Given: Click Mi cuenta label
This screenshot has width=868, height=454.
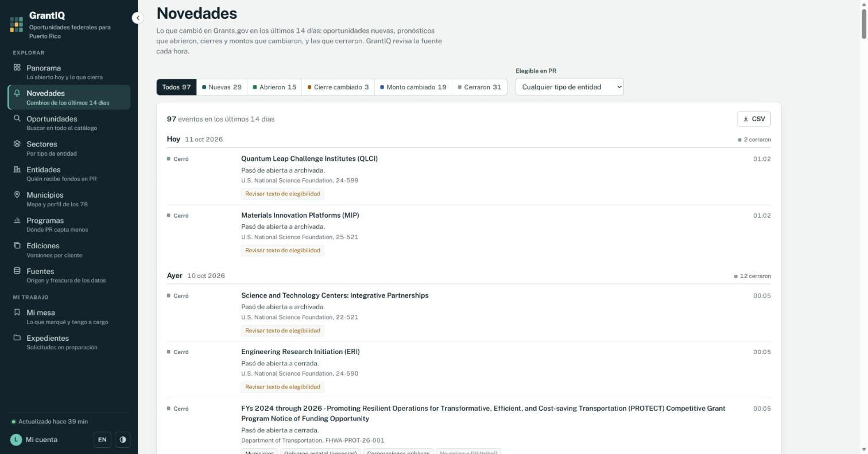Looking at the screenshot, I should 41,440.
